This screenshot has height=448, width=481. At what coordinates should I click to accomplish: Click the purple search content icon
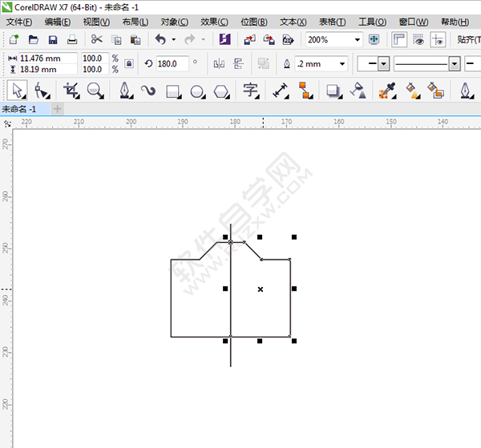(224, 39)
